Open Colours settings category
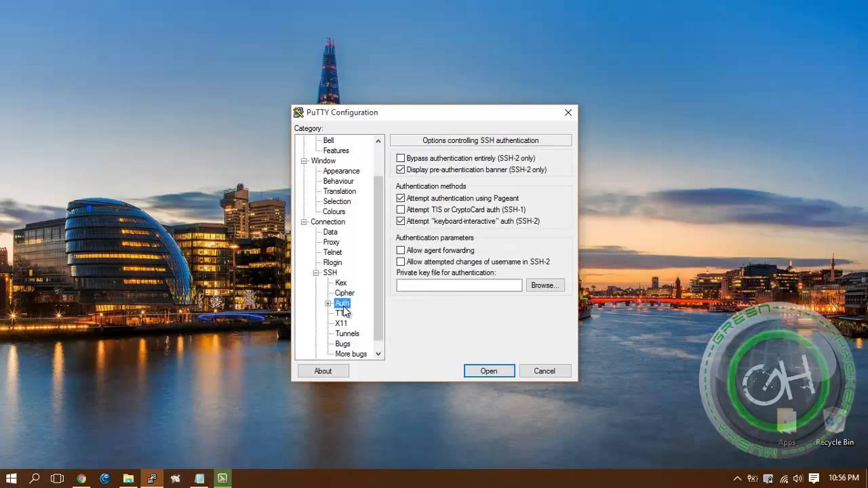Screen dimensions: 868x488 coord(334,211)
